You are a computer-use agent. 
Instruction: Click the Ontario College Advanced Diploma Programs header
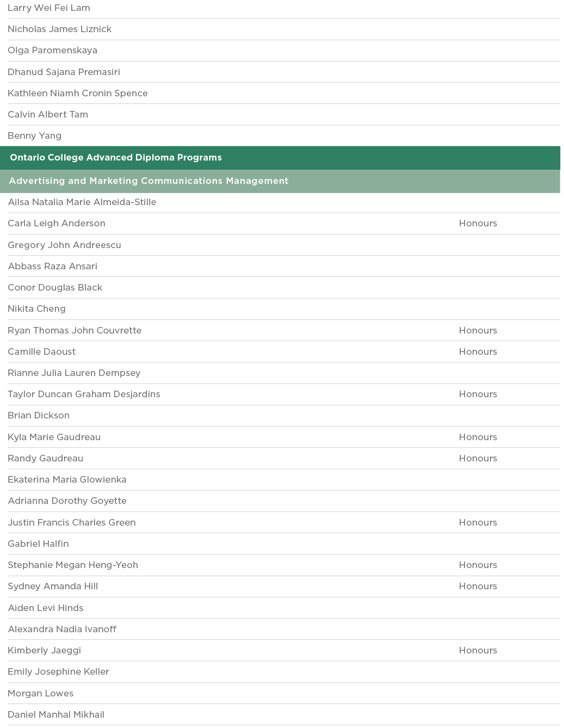pos(116,158)
